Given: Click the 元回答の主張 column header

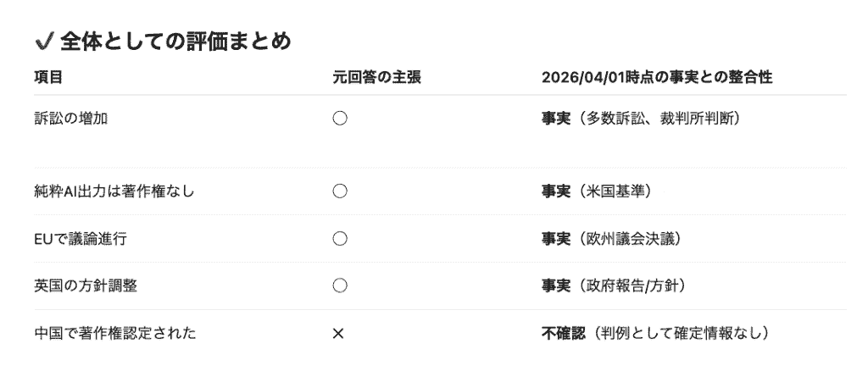Looking at the screenshot, I should tap(376, 78).
